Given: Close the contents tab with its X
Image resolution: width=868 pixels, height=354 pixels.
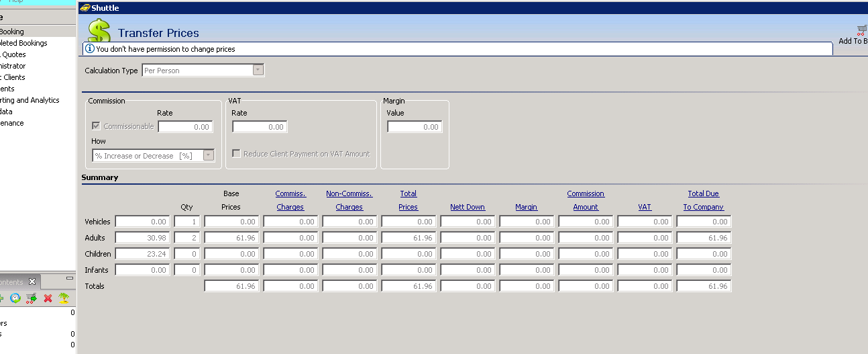Looking at the screenshot, I should click(x=32, y=281).
